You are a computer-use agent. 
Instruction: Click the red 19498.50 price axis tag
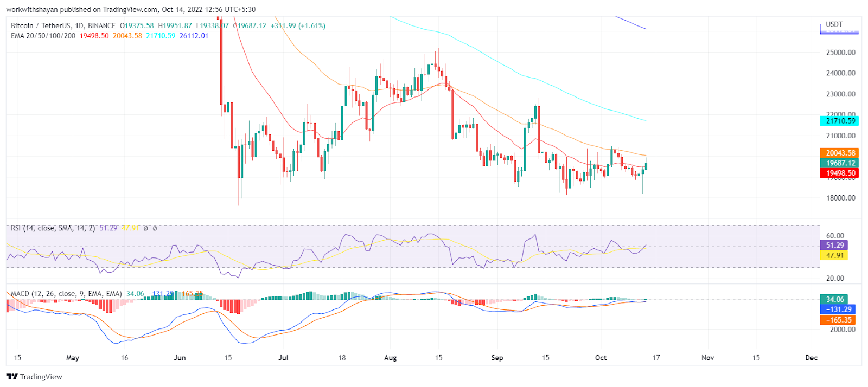click(x=839, y=173)
